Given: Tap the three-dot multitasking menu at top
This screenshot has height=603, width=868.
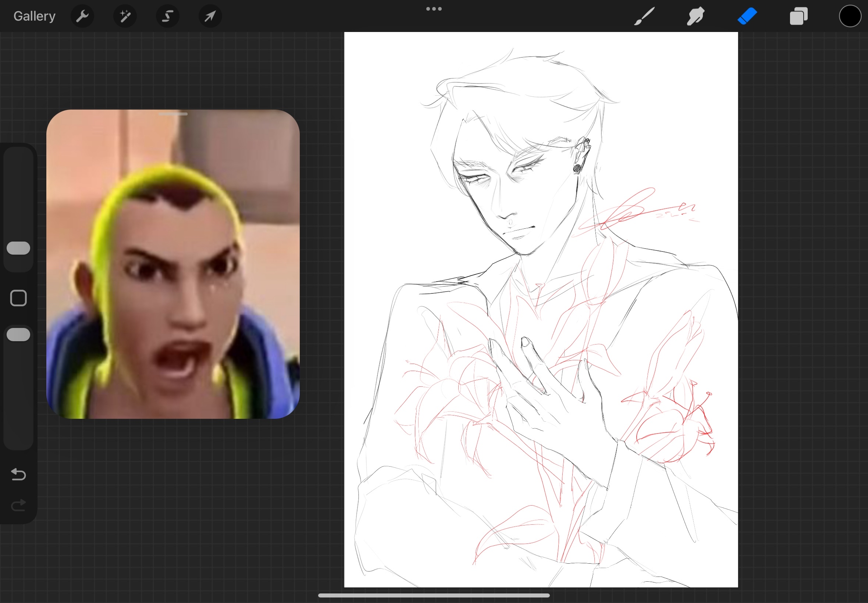Looking at the screenshot, I should pyautogui.click(x=434, y=9).
